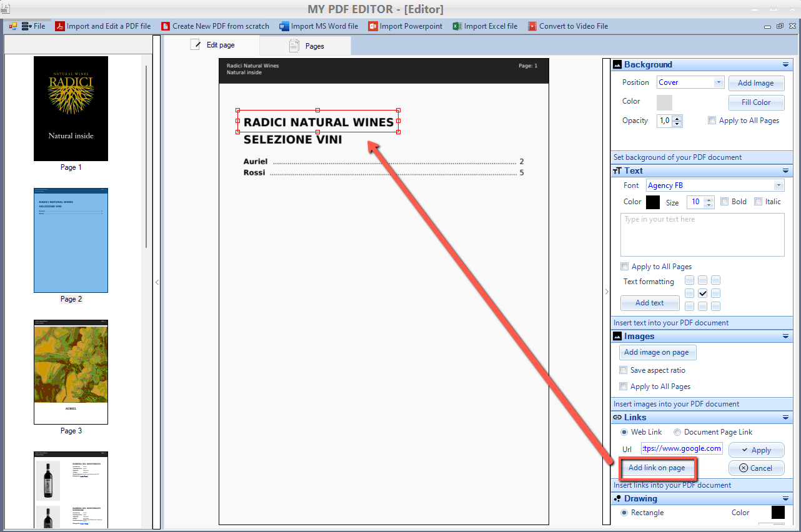801x532 pixels.
Task: Collapse the left thumbnails panel arrow
Action: (x=157, y=282)
